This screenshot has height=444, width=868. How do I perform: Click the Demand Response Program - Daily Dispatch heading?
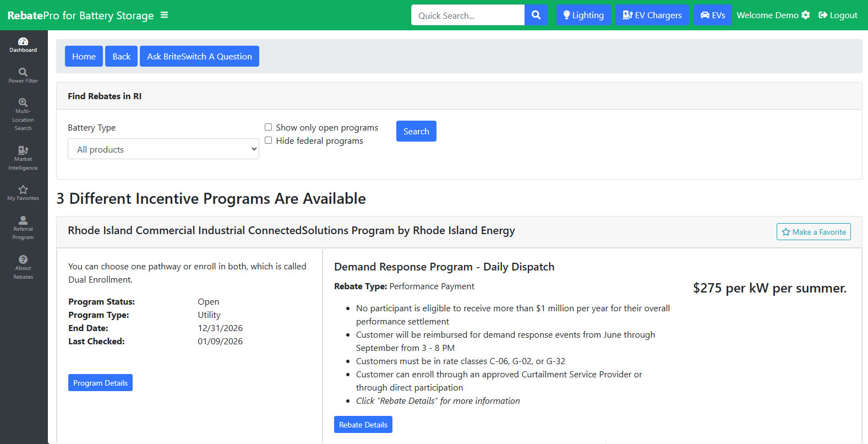pyautogui.click(x=444, y=267)
